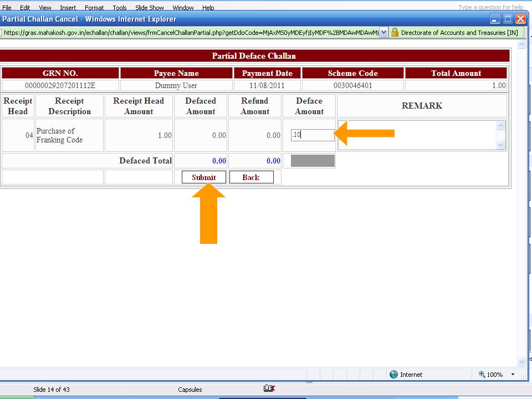This screenshot has width=532, height=399.
Task: Open the Window menu
Action: click(x=183, y=7)
